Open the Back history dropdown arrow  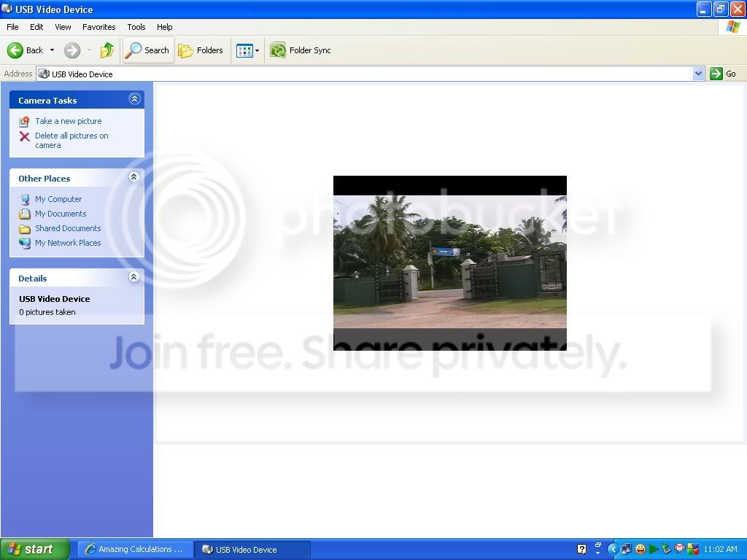[x=52, y=50]
